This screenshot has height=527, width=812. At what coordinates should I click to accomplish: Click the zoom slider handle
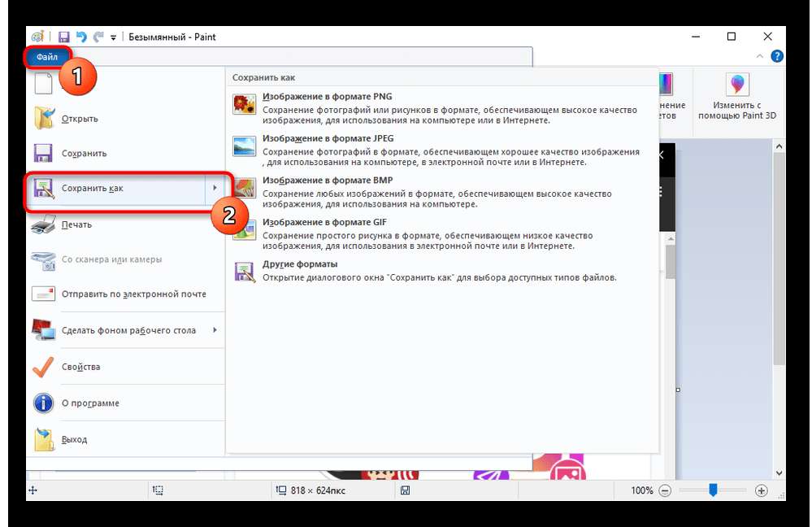[713, 490]
